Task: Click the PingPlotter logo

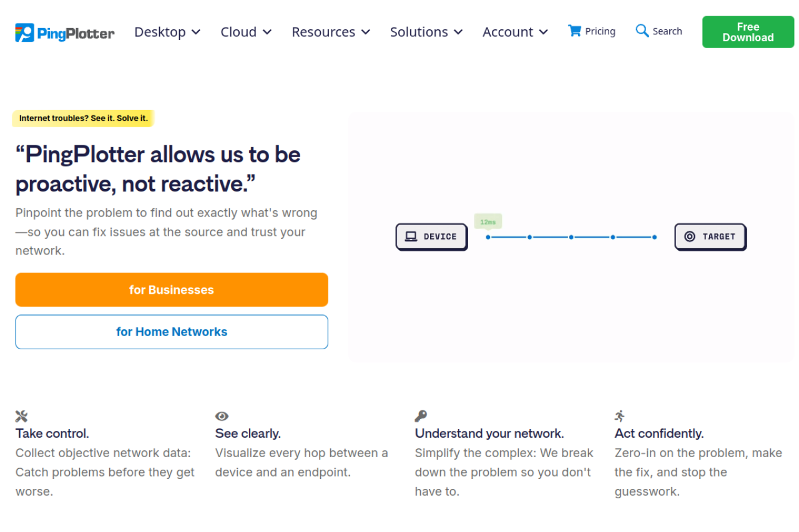Action: pyautogui.click(x=65, y=32)
